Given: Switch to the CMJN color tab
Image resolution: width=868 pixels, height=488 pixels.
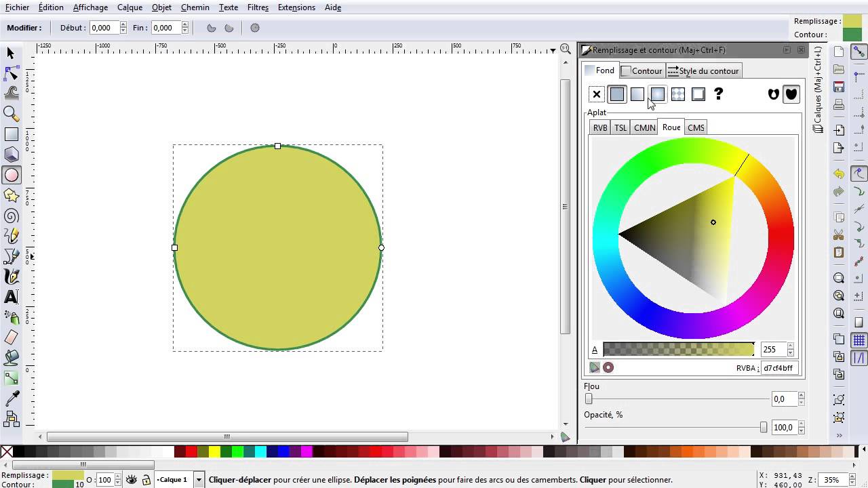Looking at the screenshot, I should tap(644, 127).
